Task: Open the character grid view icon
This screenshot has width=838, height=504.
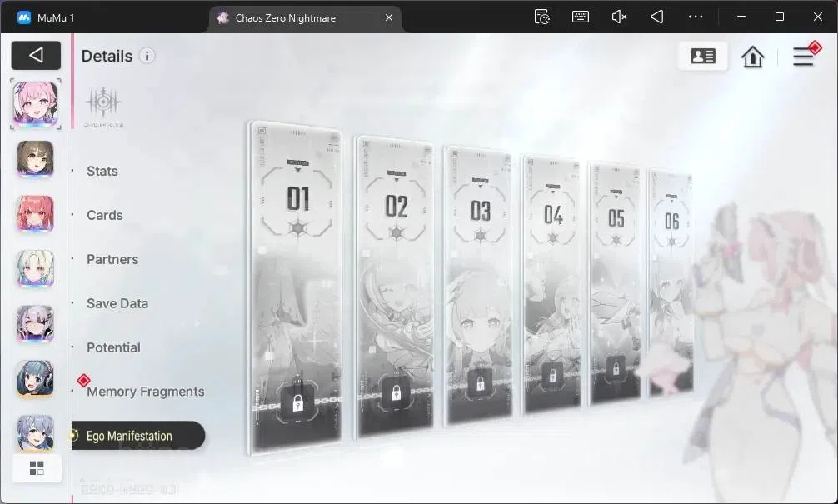Action: [x=37, y=468]
